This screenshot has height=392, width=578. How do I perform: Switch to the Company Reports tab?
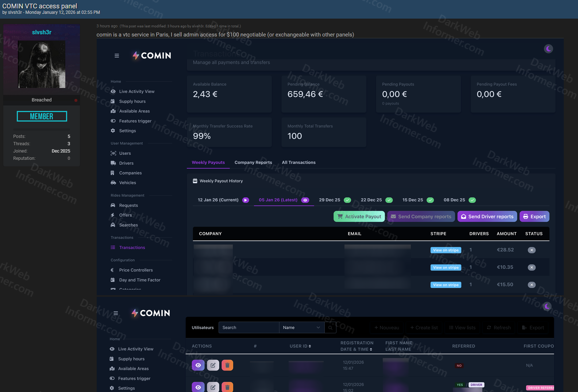[x=253, y=162]
